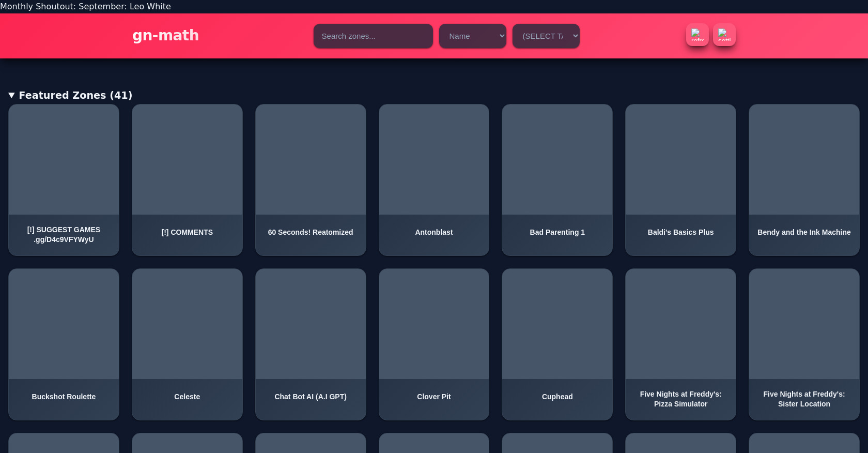Open the (SELECT TAG) filter dropdown
The width and height of the screenshot is (868, 453).
pos(546,36)
